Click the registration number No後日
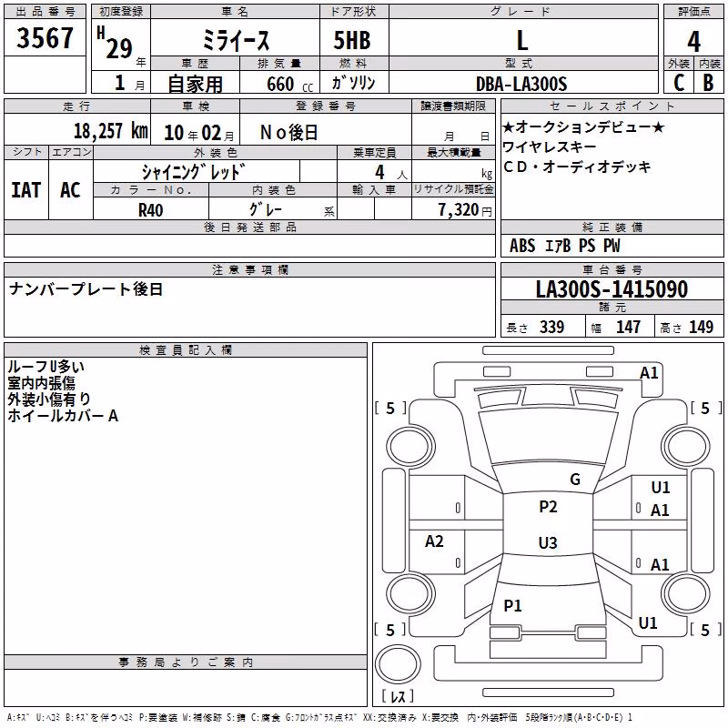The height and width of the screenshot is (728, 728). (288, 133)
